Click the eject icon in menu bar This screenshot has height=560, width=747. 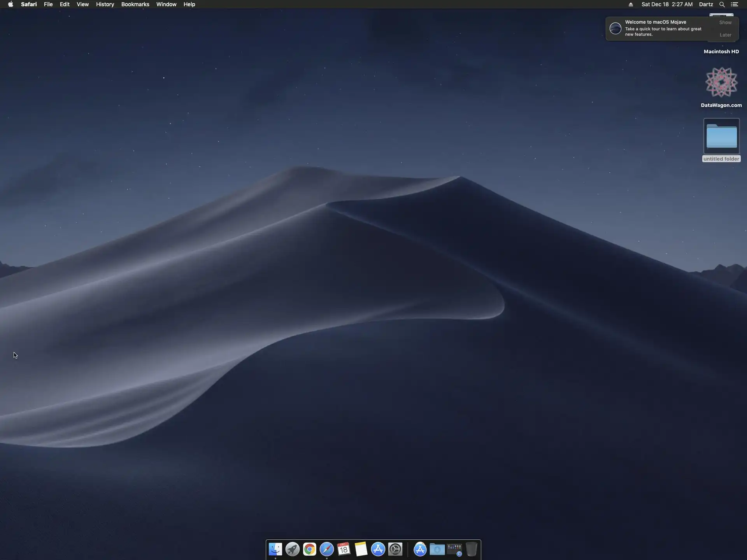coord(631,4)
